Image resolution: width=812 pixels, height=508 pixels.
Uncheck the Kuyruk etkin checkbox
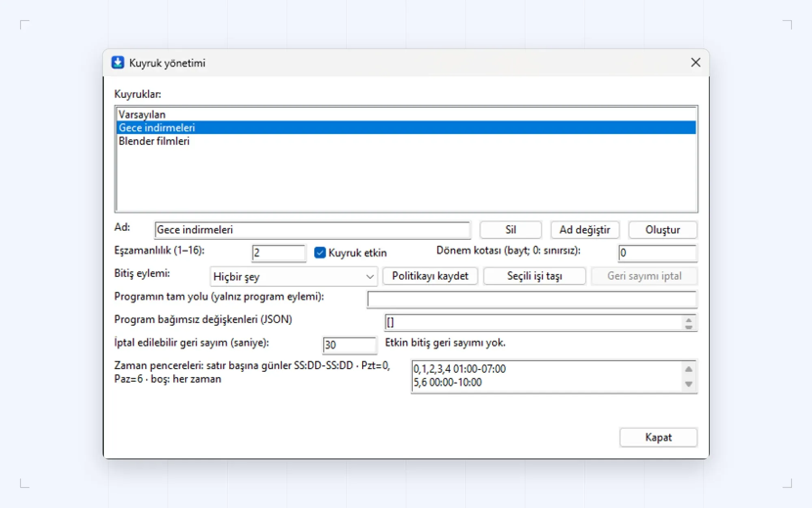pyautogui.click(x=320, y=253)
